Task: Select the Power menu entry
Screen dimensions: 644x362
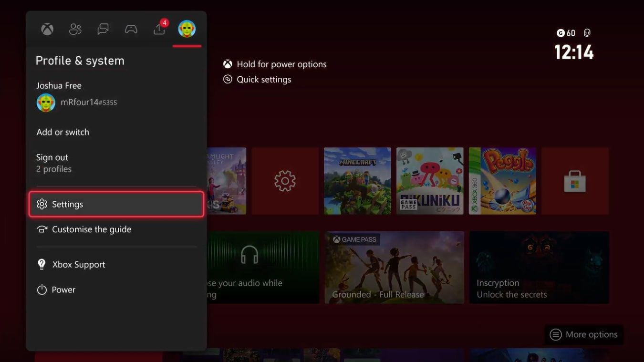Action: click(x=116, y=290)
